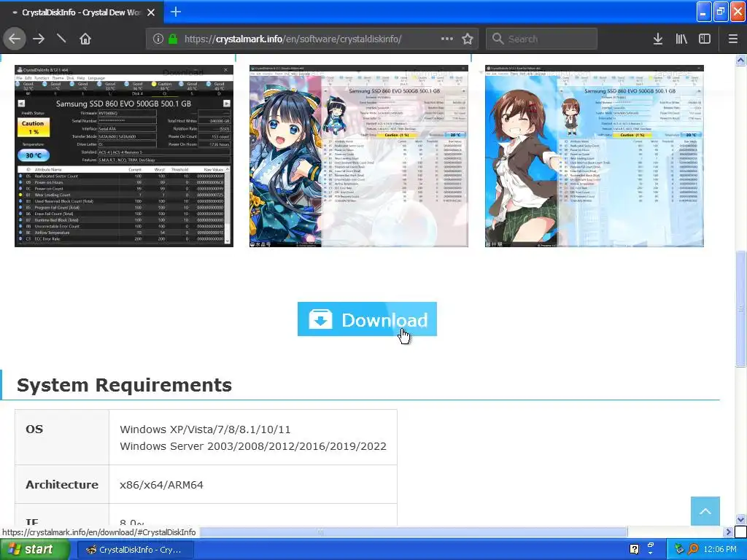Click into the Search box
747x560 pixels.
pyautogui.click(x=542, y=39)
